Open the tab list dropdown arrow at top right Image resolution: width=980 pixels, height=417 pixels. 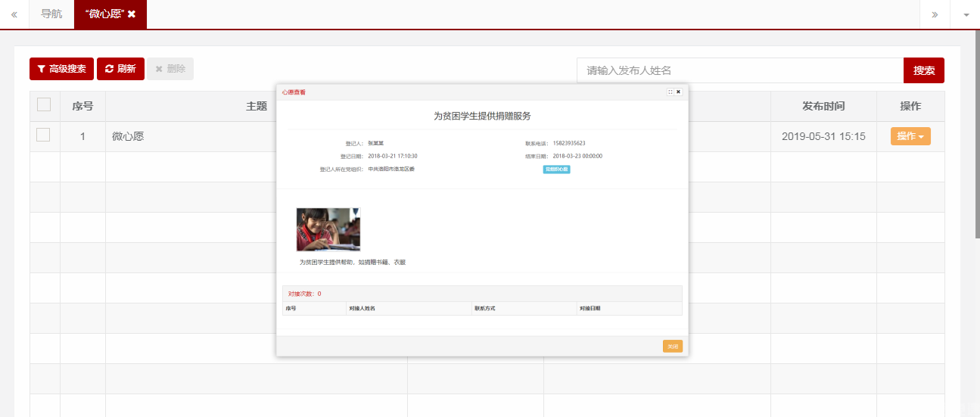click(965, 14)
